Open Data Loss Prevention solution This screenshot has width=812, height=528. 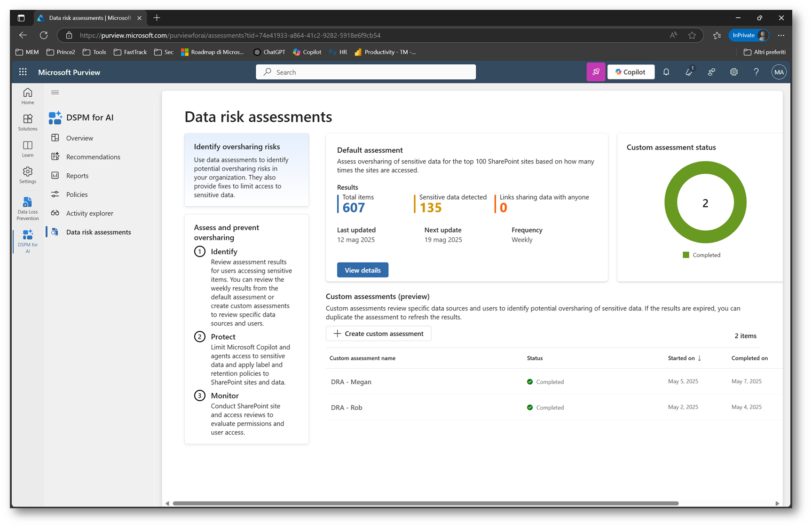(28, 209)
